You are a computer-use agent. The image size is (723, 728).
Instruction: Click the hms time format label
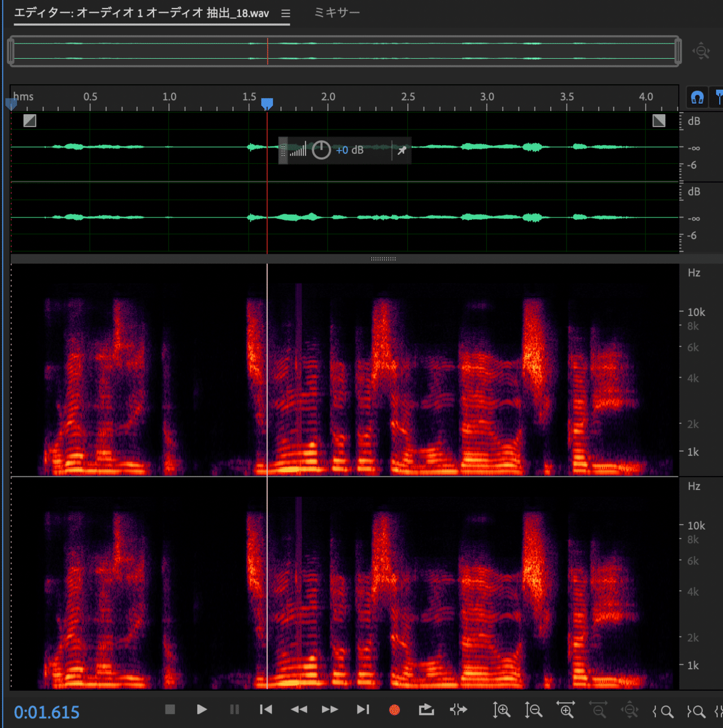(23, 97)
